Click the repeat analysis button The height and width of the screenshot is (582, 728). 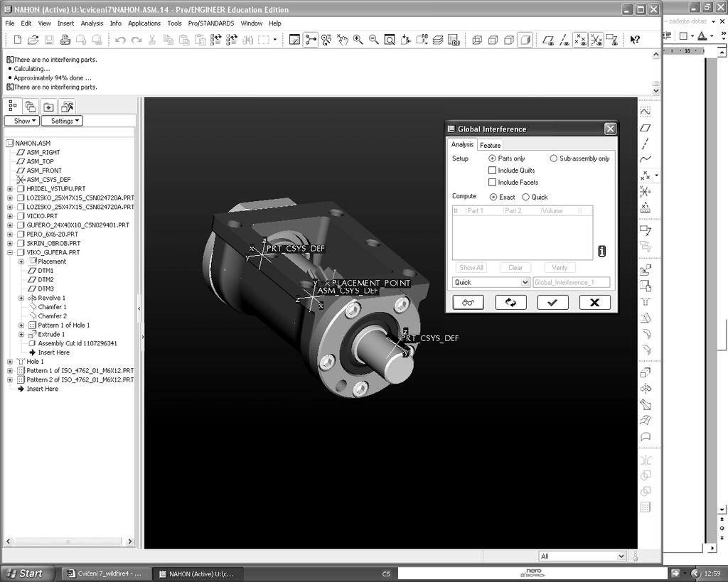click(510, 303)
